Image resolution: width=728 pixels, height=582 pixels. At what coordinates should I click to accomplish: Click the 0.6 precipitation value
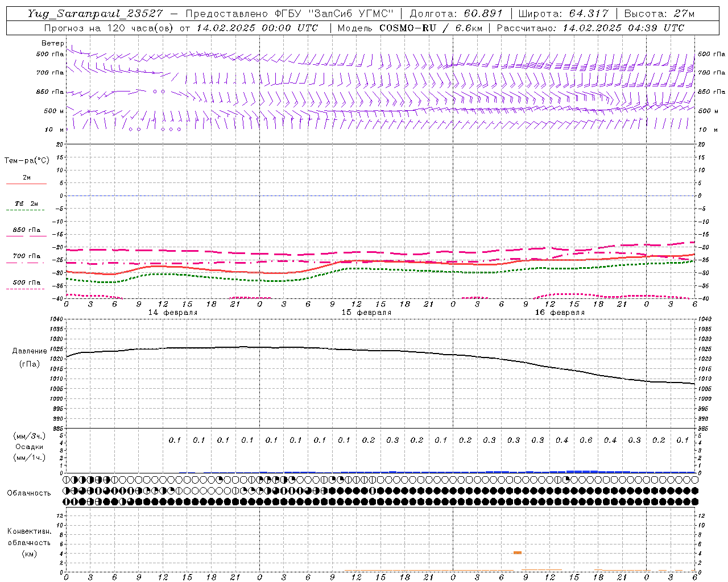(586, 440)
